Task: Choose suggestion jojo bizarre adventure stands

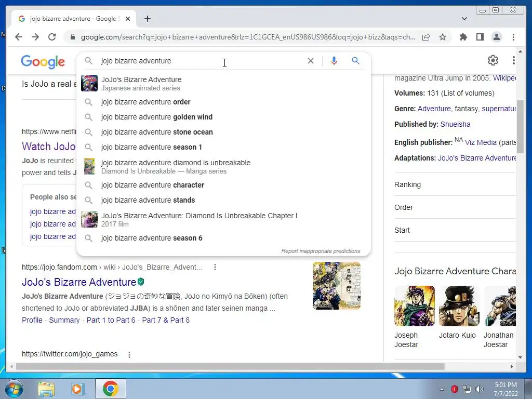Action: click(x=224, y=200)
